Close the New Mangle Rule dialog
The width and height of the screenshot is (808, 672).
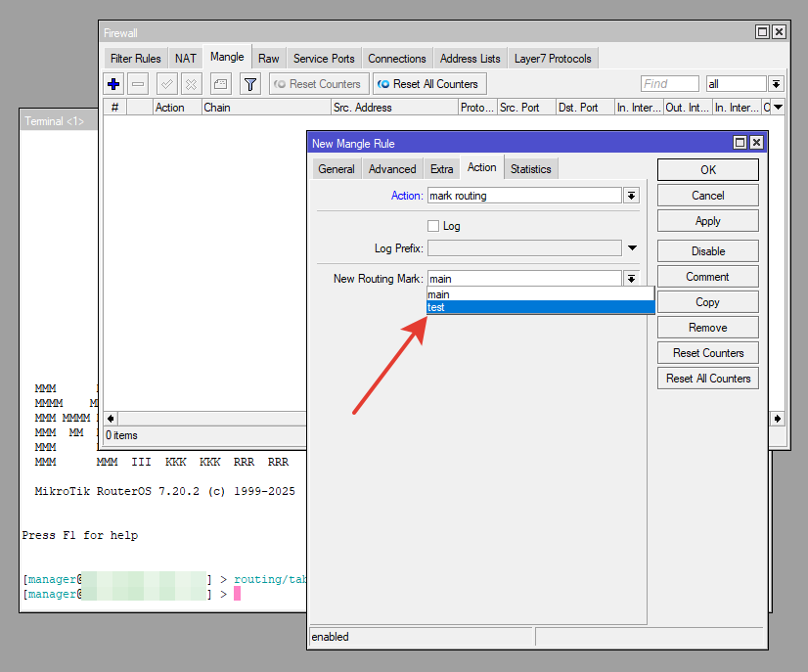click(x=756, y=143)
